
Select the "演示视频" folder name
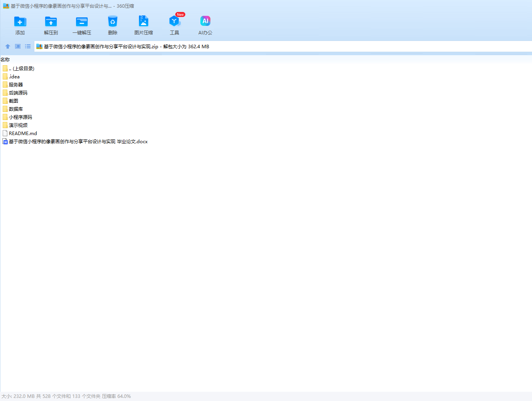pos(18,125)
